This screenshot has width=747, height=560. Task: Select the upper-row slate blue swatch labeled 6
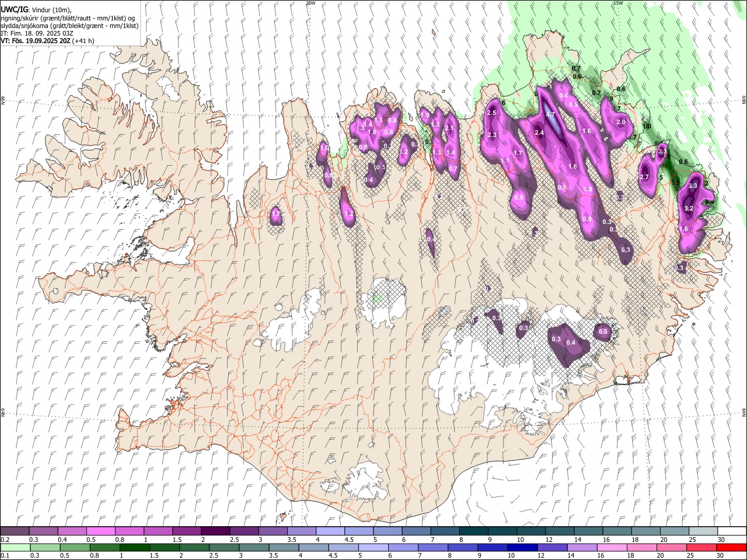(x=416, y=531)
